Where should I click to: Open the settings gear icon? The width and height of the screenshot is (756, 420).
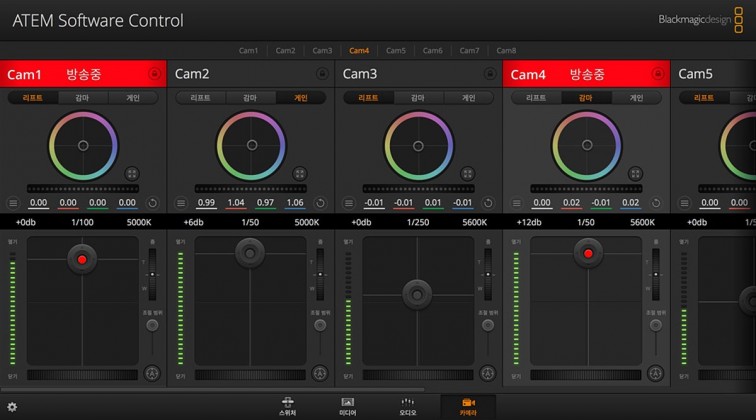pos(12,407)
